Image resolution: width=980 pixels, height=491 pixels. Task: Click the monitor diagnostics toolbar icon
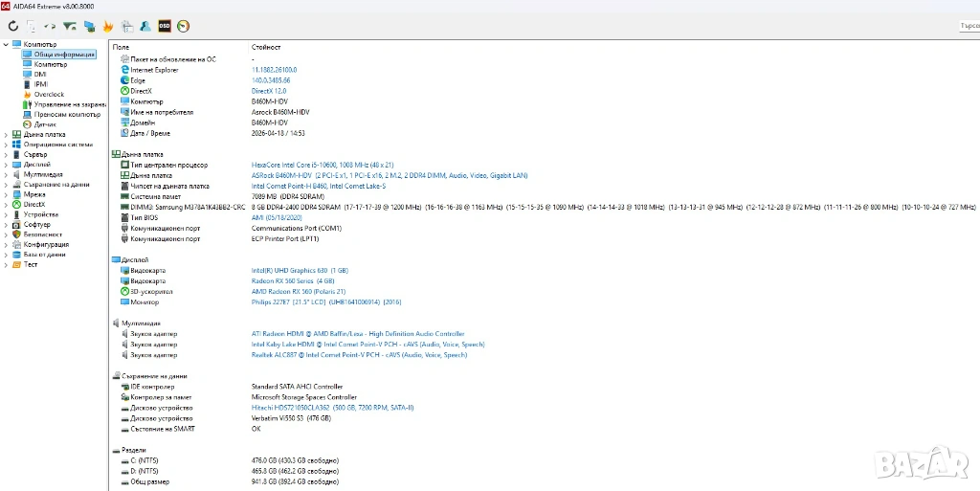(x=88, y=26)
